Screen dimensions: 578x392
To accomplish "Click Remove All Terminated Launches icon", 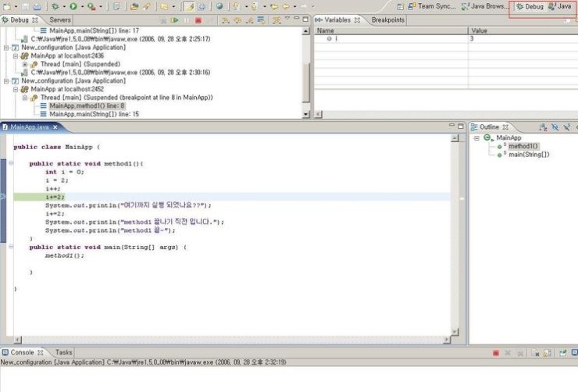I will 163,20.
